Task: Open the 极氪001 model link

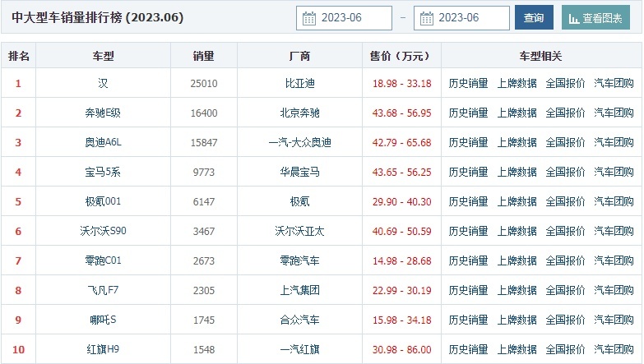Action: [103, 201]
